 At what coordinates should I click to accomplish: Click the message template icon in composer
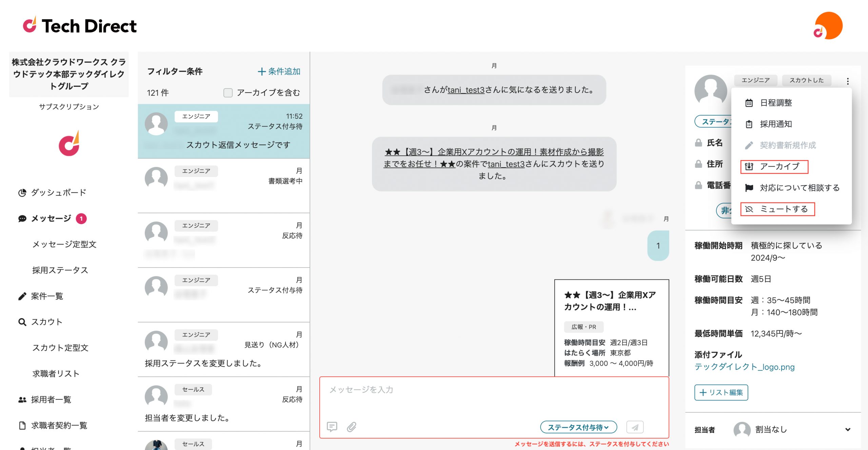(x=332, y=427)
